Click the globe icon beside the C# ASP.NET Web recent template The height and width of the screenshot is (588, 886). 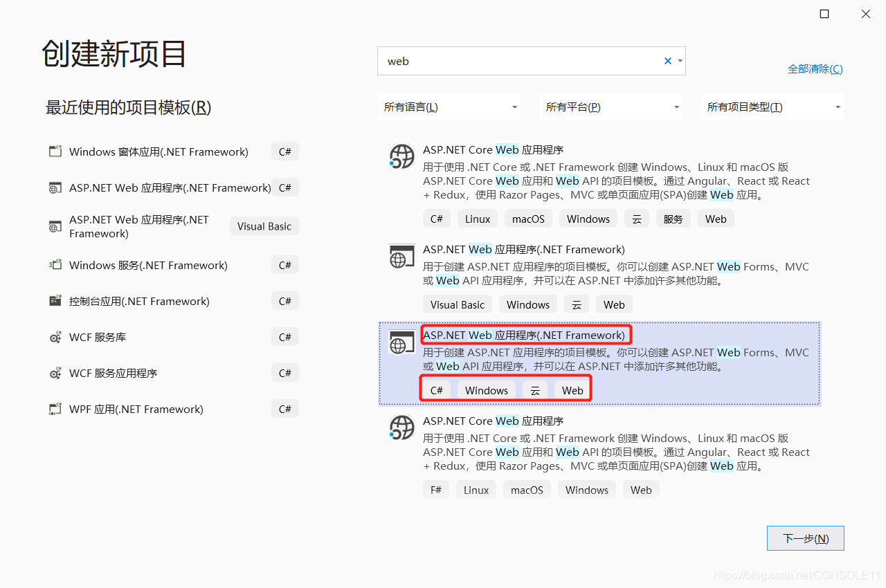point(55,187)
